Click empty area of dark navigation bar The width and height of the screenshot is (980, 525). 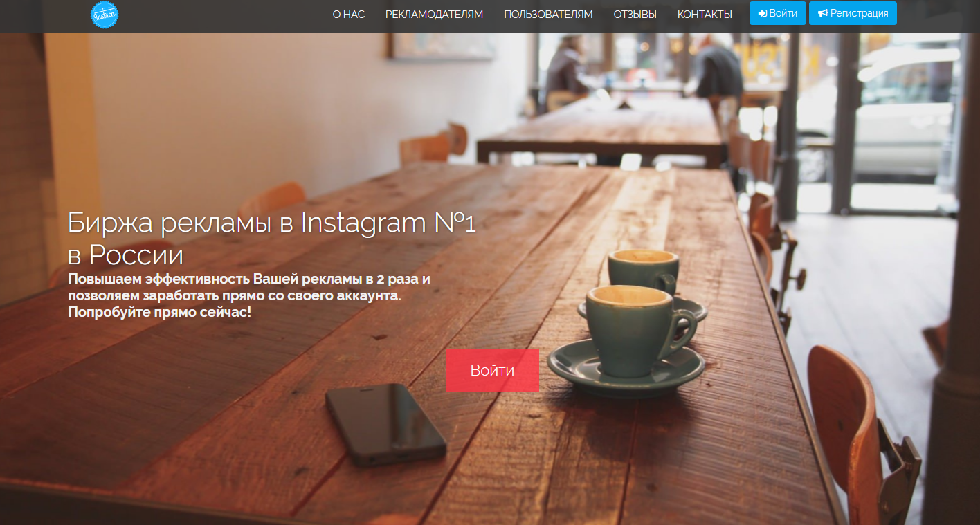(x=221, y=15)
